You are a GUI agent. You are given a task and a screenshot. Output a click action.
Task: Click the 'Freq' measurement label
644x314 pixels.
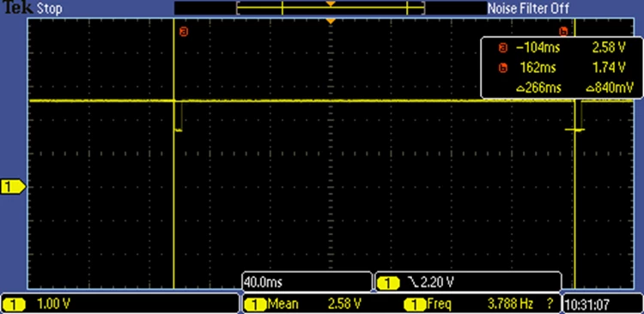coord(440,305)
